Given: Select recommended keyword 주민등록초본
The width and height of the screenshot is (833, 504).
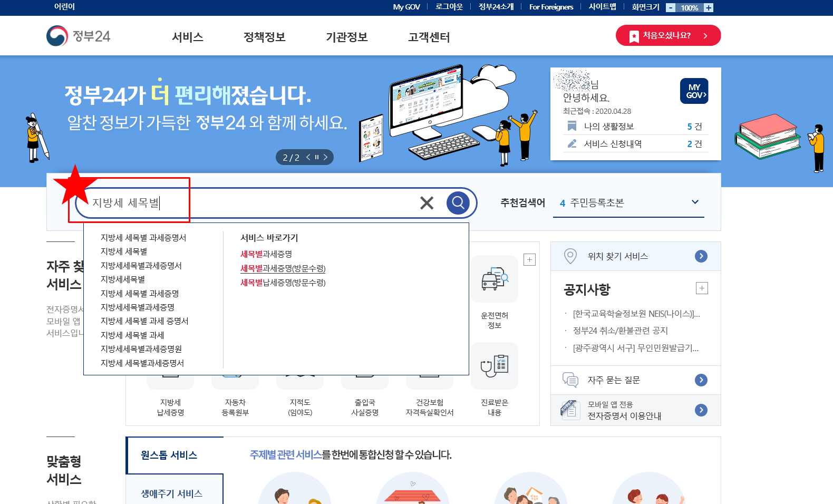Looking at the screenshot, I should (597, 203).
